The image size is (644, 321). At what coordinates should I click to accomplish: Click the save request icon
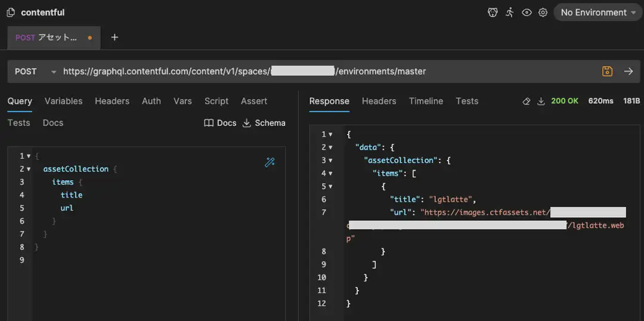pos(607,72)
